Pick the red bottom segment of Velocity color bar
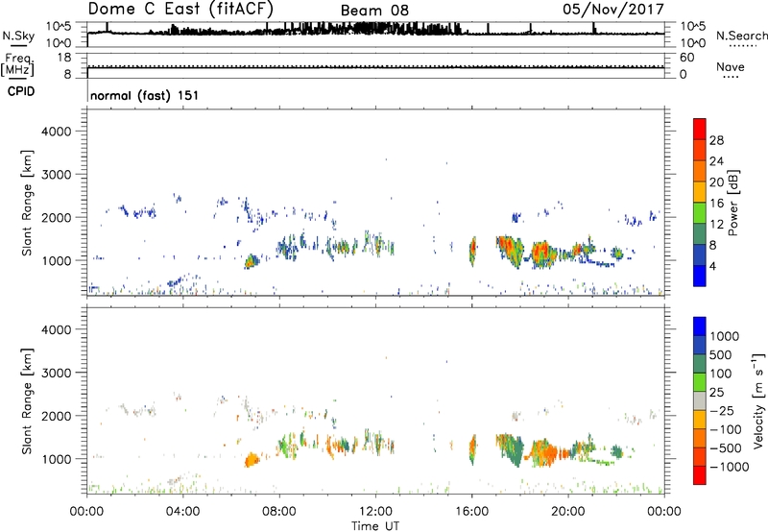Image resolution: width=768 pixels, height=532 pixels. tap(700, 475)
